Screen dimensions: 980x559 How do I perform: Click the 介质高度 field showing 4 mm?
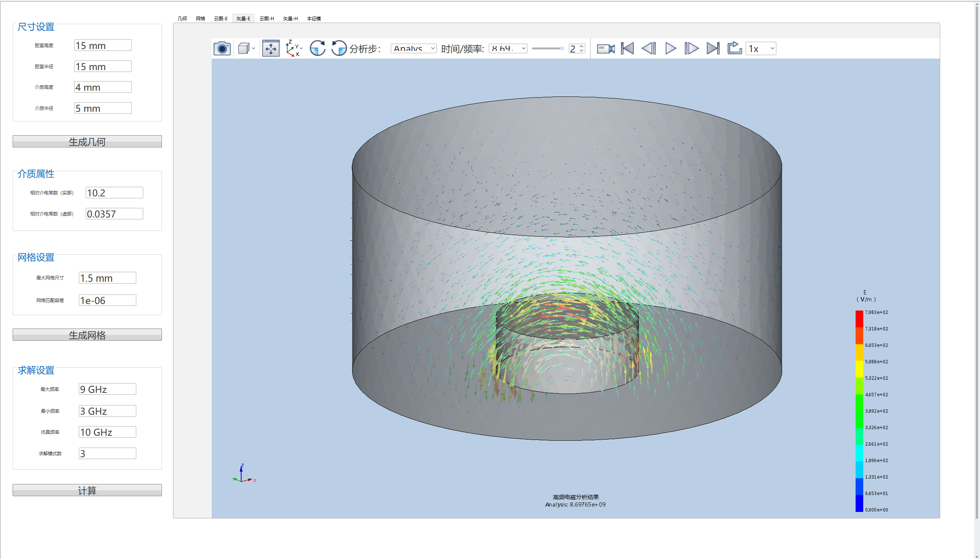coord(103,87)
